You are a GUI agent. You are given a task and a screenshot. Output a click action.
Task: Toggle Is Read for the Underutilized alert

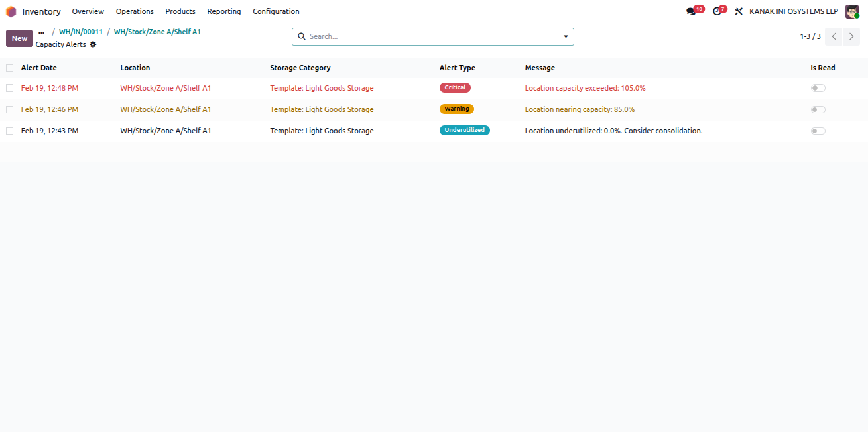pyautogui.click(x=818, y=131)
